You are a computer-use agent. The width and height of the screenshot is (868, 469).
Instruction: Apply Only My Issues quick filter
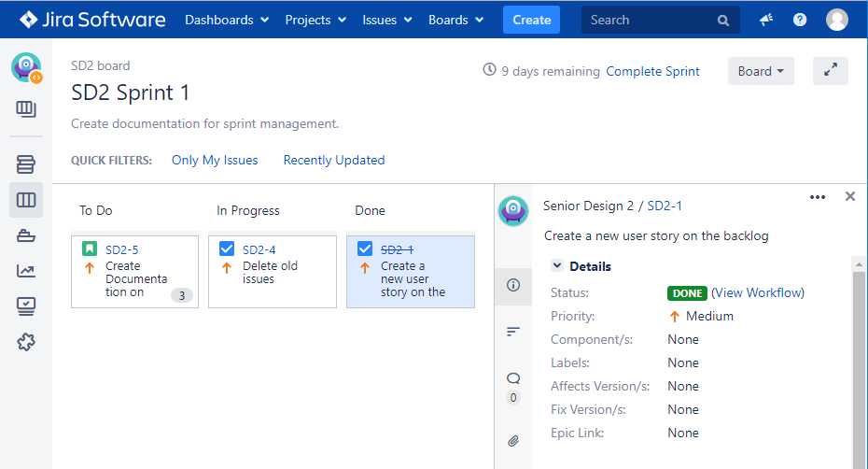click(x=215, y=160)
